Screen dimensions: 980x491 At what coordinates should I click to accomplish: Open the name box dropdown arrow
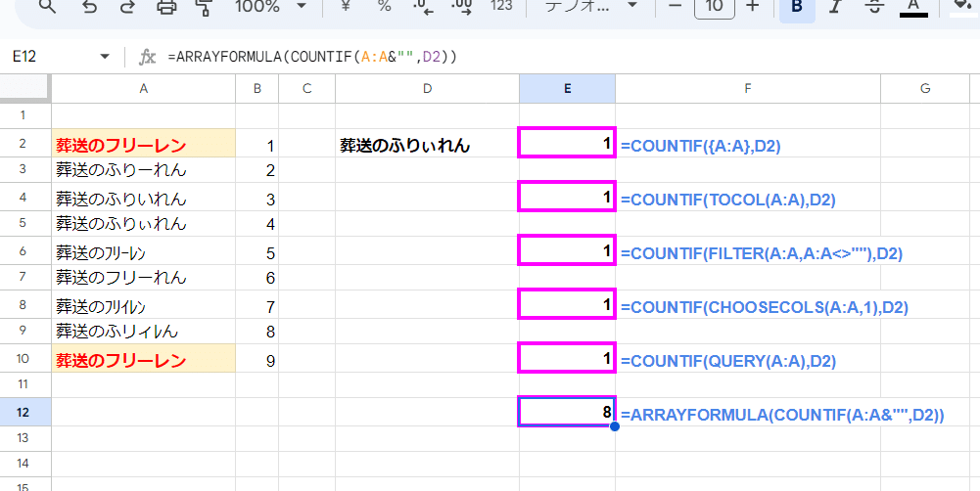pos(105,58)
